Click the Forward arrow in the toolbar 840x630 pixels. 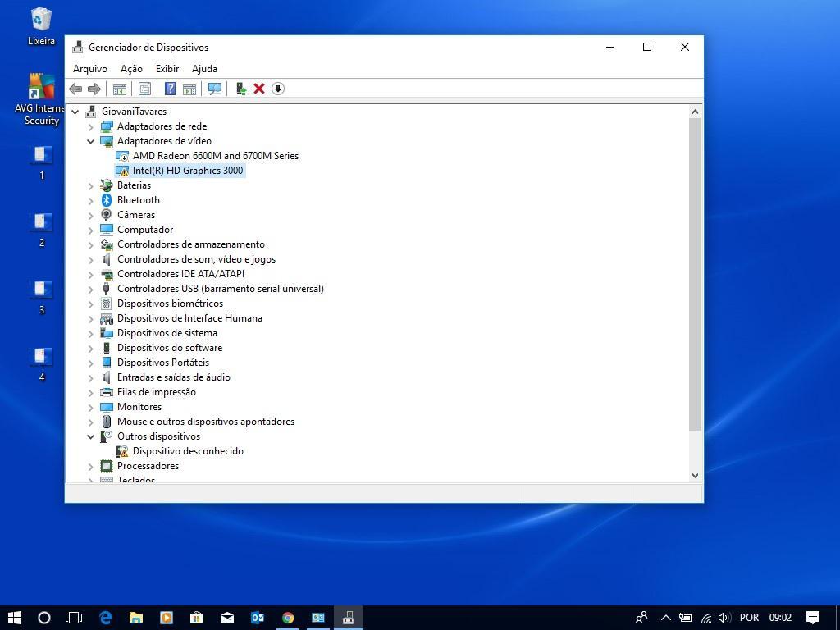pyautogui.click(x=94, y=89)
